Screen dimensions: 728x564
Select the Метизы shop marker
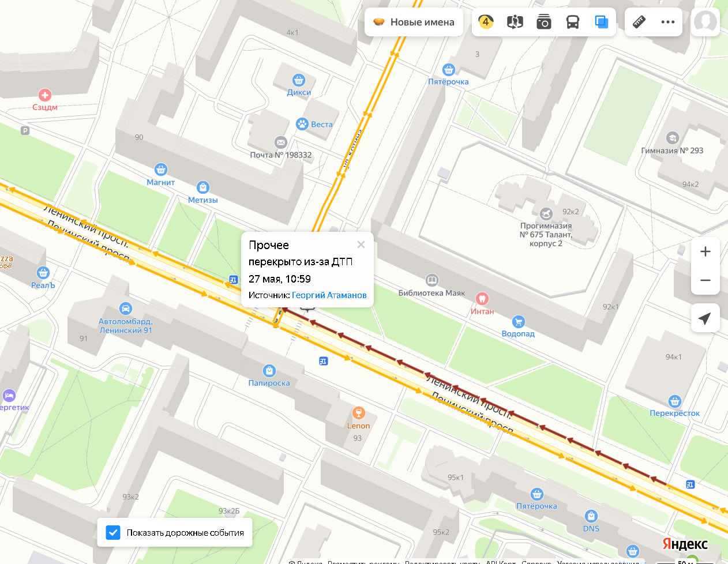(x=202, y=187)
